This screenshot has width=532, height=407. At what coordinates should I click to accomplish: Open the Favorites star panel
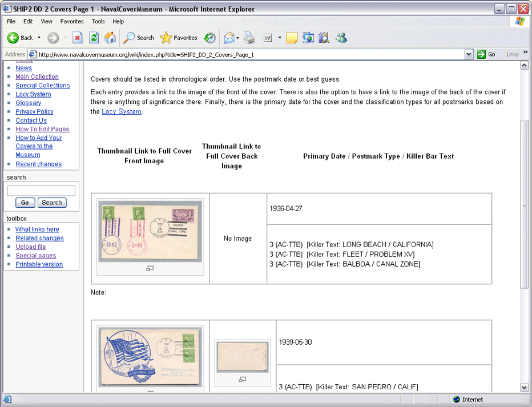pos(179,38)
